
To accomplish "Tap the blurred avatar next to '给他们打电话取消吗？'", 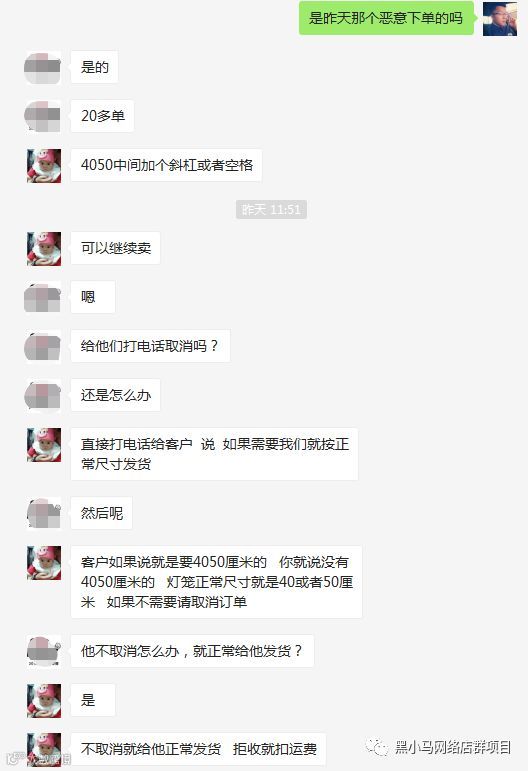I will [x=43, y=347].
